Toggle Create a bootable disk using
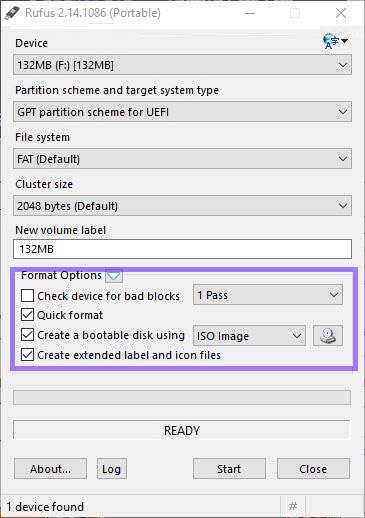 click(27, 335)
